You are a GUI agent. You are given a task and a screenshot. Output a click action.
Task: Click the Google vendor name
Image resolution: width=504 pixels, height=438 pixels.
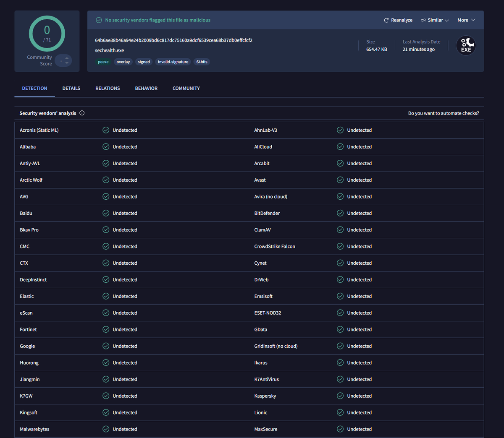coord(27,346)
